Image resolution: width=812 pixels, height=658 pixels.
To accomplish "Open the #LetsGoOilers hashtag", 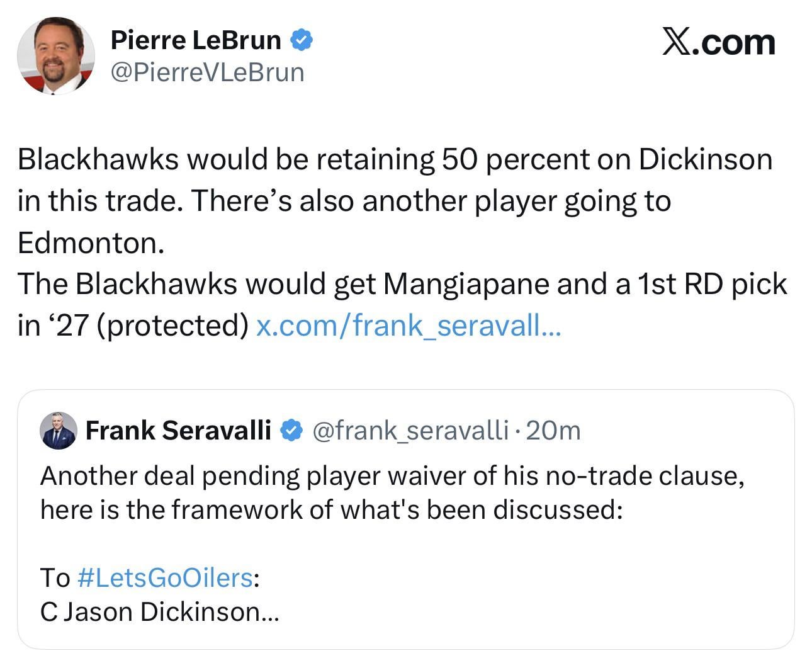I will click(x=165, y=577).
